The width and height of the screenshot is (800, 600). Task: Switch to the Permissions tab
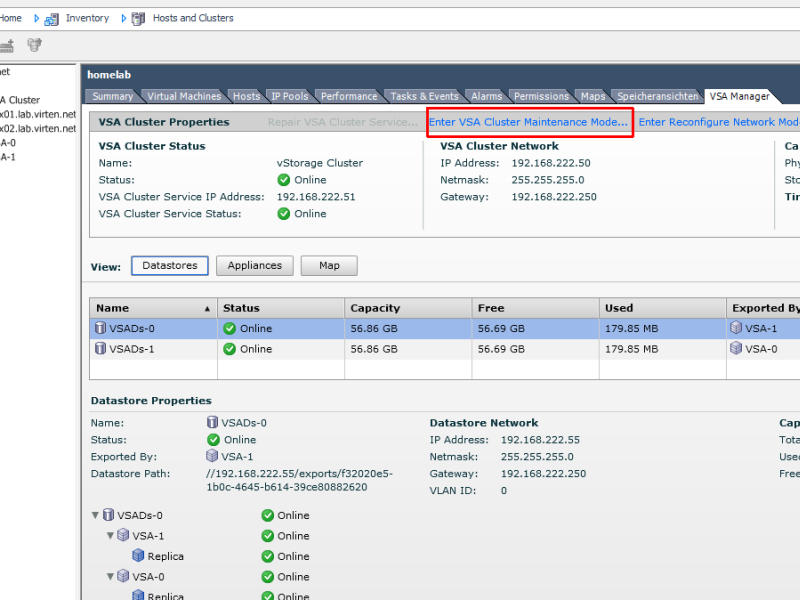click(541, 96)
